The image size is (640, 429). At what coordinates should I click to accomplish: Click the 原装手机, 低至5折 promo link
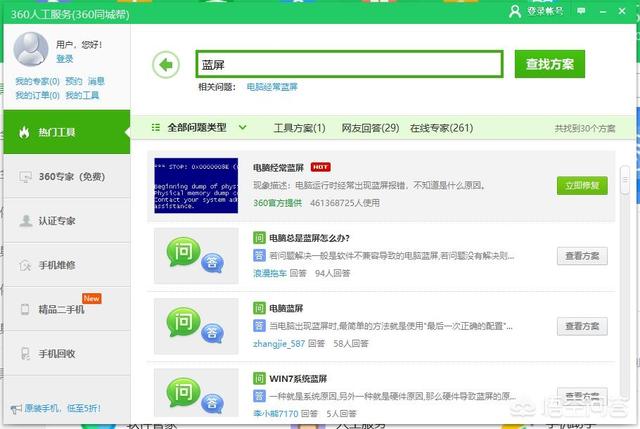click(x=62, y=408)
